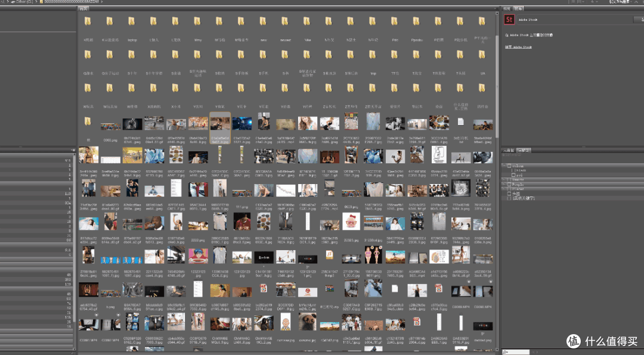Expand the "Places" keyword group
Viewport: 644px width, 355px height.
tap(504, 189)
